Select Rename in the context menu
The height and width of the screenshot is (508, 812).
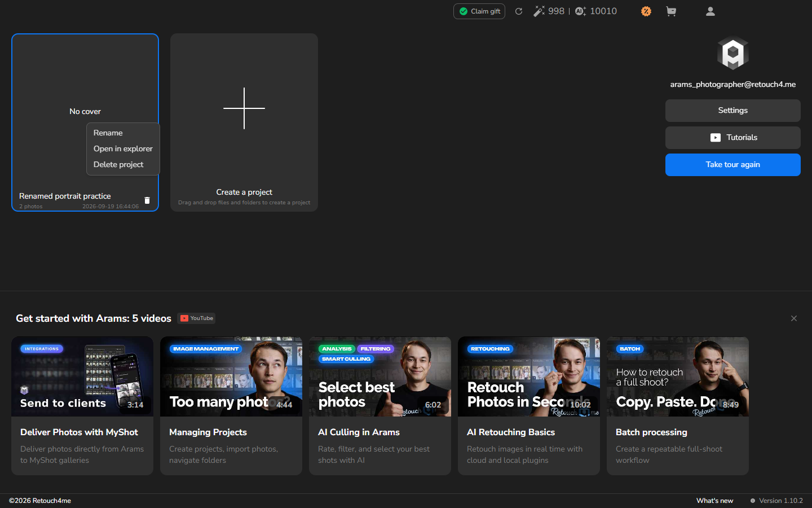pos(123,133)
